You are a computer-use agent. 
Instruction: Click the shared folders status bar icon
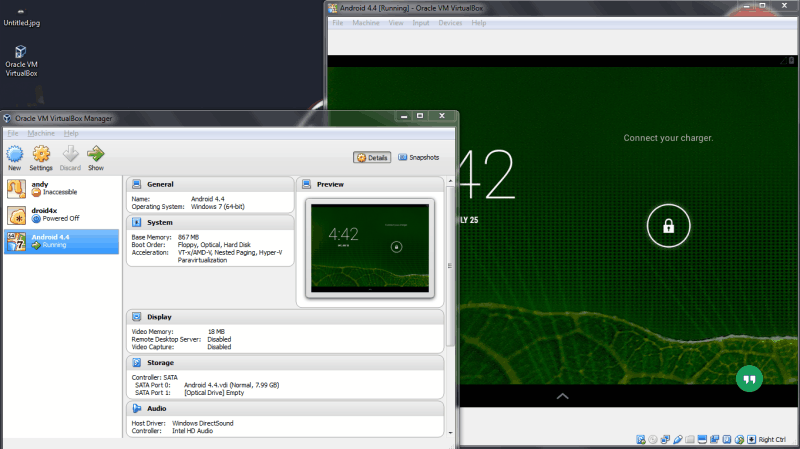pyautogui.click(x=690, y=439)
